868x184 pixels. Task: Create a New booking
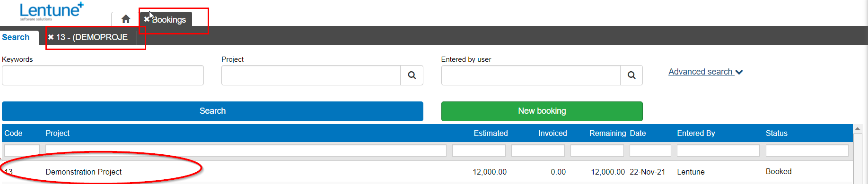click(542, 111)
